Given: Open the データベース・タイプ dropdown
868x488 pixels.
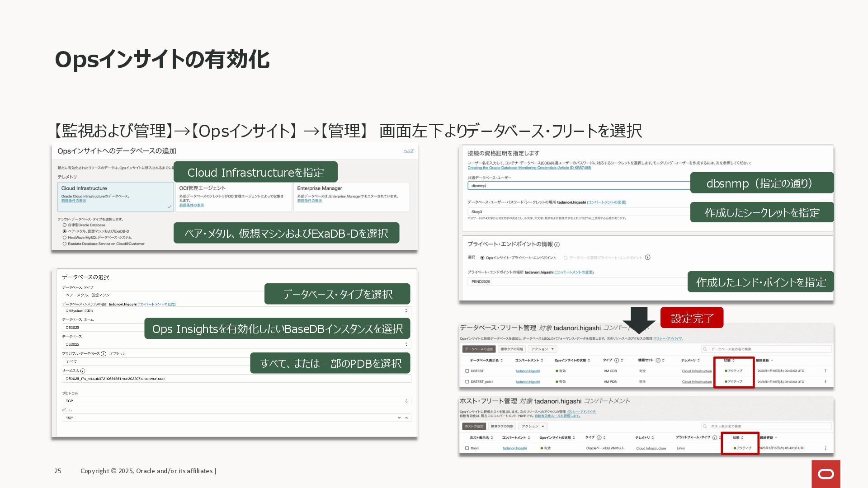Looking at the screenshot, I should pos(163,295).
